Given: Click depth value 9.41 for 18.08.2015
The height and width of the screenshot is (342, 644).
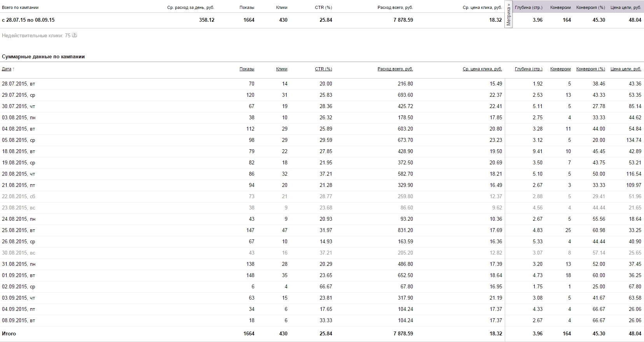Looking at the screenshot, I should (537, 151).
